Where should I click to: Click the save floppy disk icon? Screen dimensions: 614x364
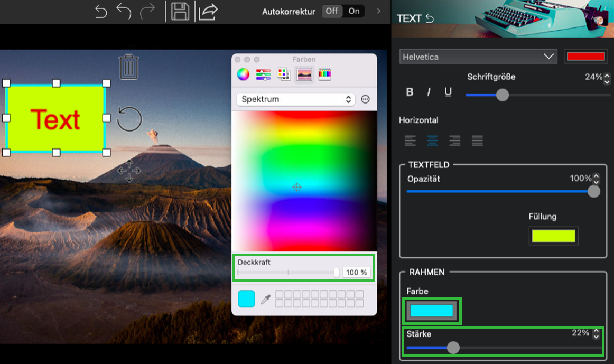click(x=180, y=11)
